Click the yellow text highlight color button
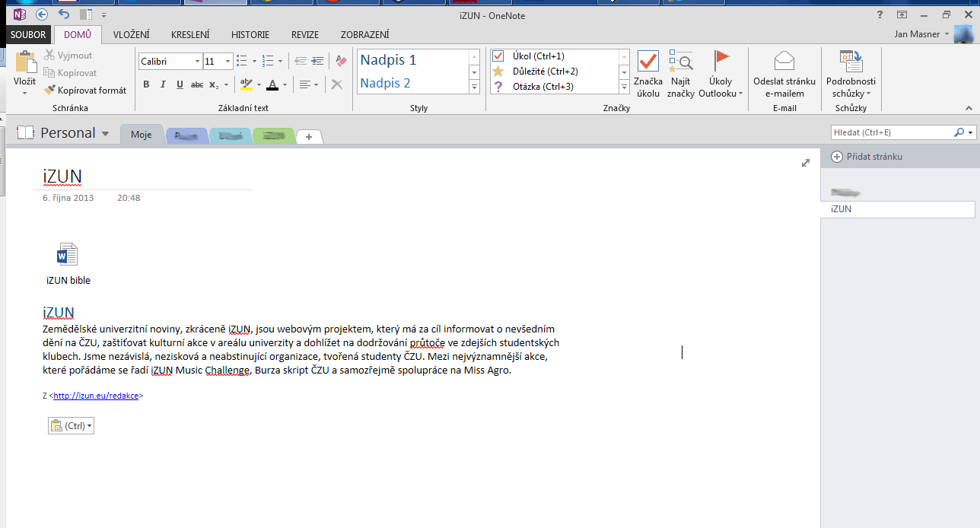Viewport: 980px width, 528px height. coord(246,84)
